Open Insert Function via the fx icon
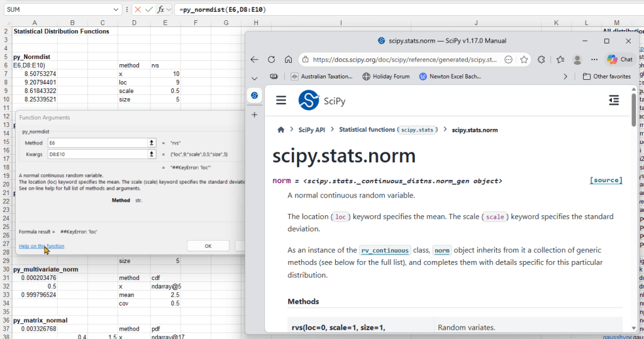This screenshot has height=339, width=644. pyautogui.click(x=161, y=9)
